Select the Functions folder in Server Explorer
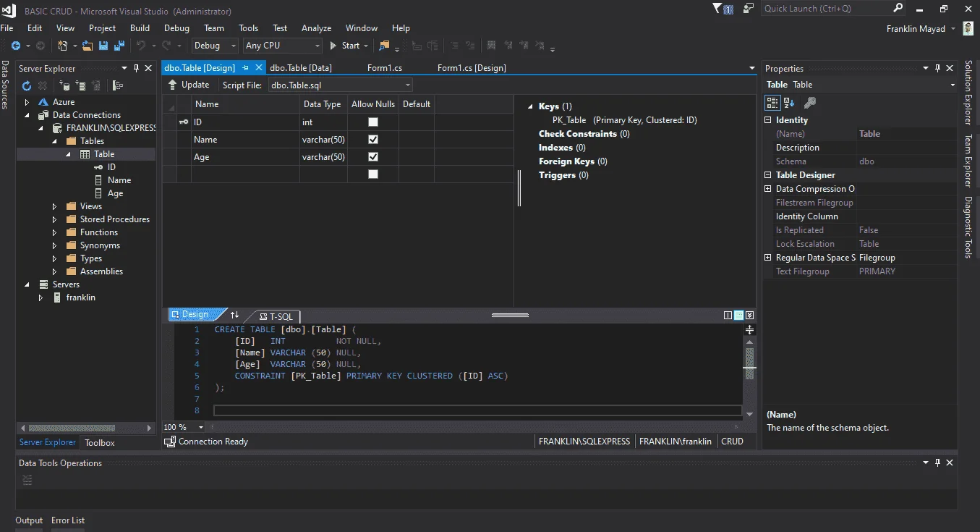 [99, 232]
